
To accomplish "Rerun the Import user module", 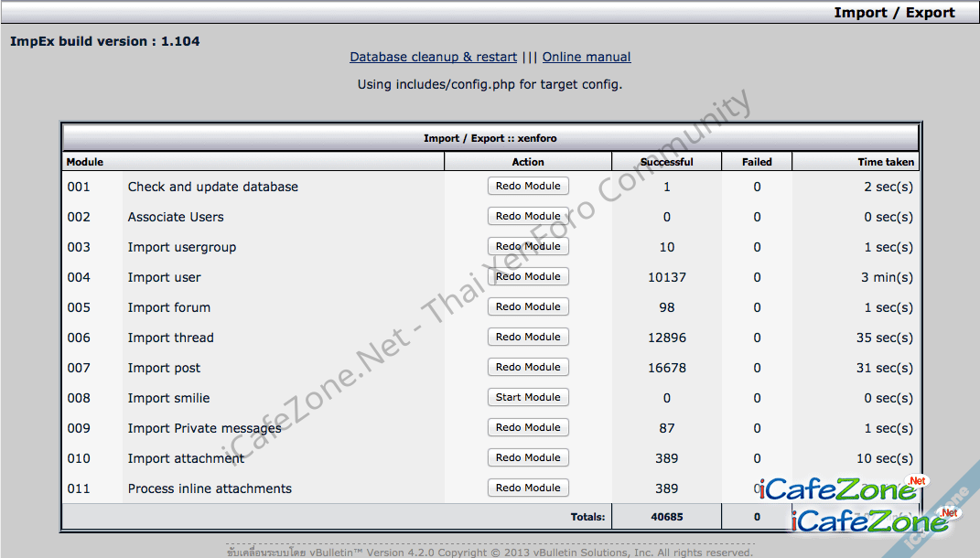I will (528, 276).
